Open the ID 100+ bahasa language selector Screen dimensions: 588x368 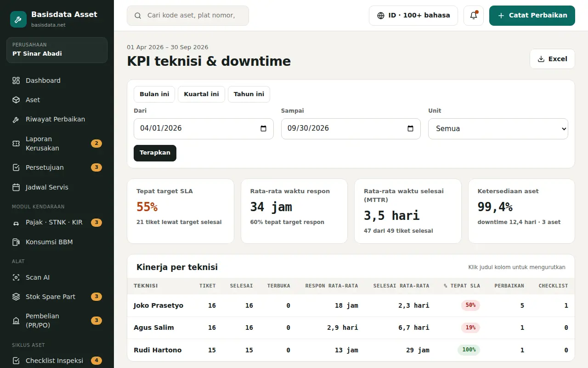[x=413, y=16]
